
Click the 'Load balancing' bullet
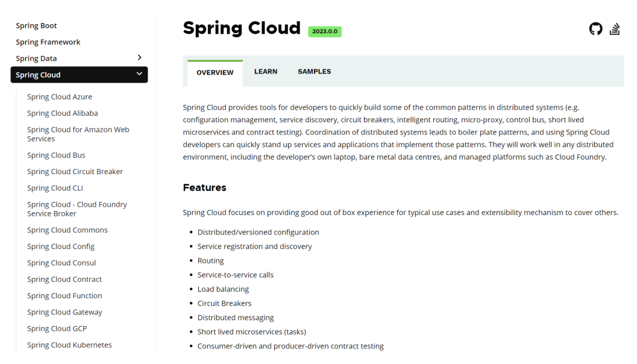point(223,289)
